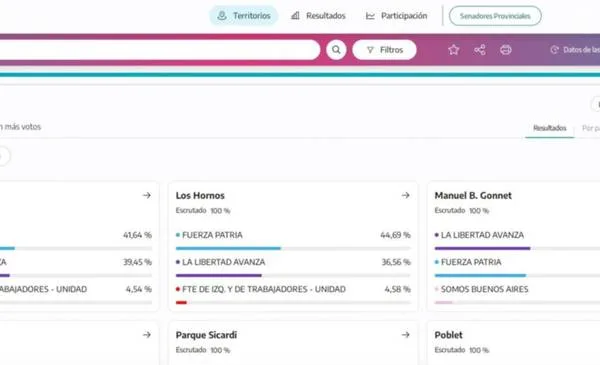Image resolution: width=600 pixels, height=365 pixels.
Task: Open Parque Sicardi arrow link
Action: 406,335
